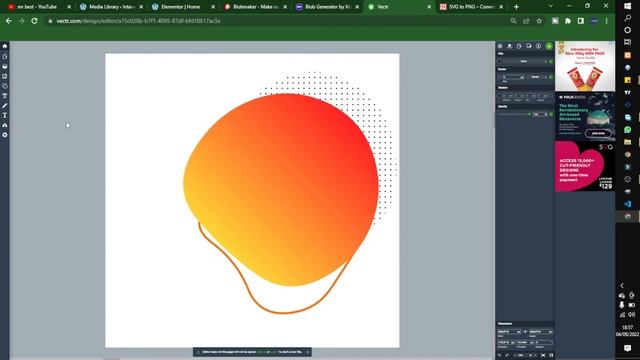Open the comments icon in right panel
Viewport: 640px width, 360px height.
tap(529, 46)
